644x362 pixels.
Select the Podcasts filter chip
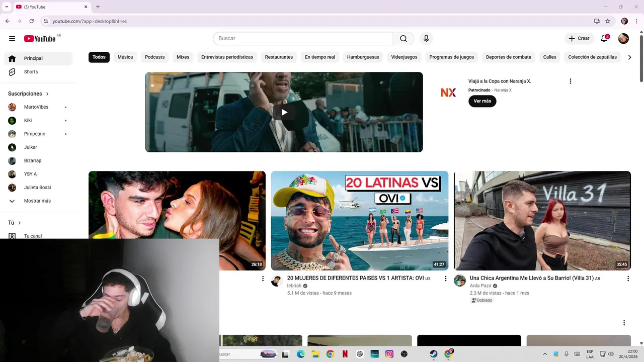tap(154, 57)
